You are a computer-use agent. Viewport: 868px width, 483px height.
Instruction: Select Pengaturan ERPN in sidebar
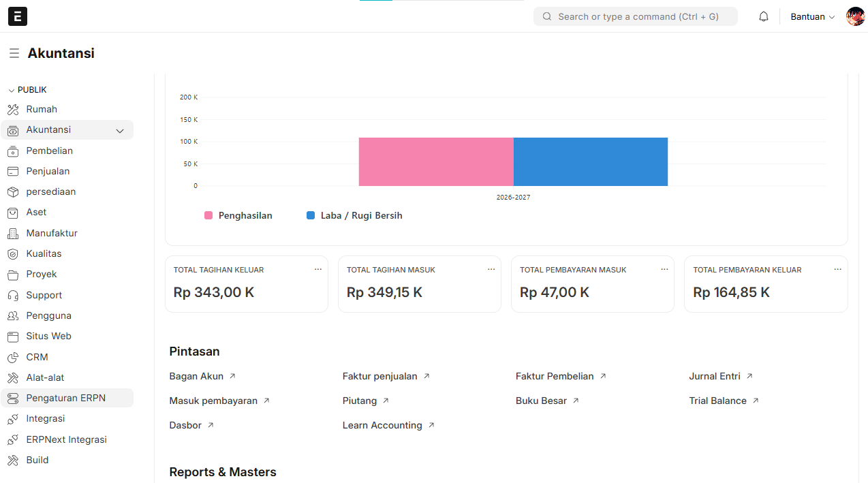tap(65, 398)
